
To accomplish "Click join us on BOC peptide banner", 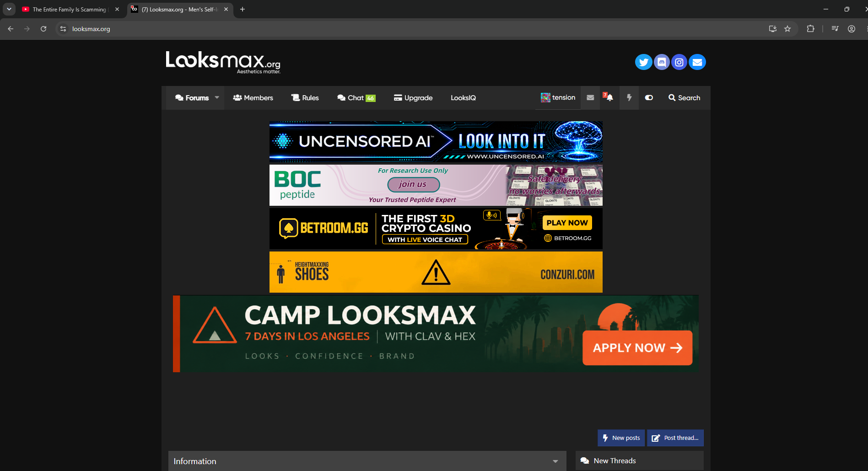I will point(413,184).
